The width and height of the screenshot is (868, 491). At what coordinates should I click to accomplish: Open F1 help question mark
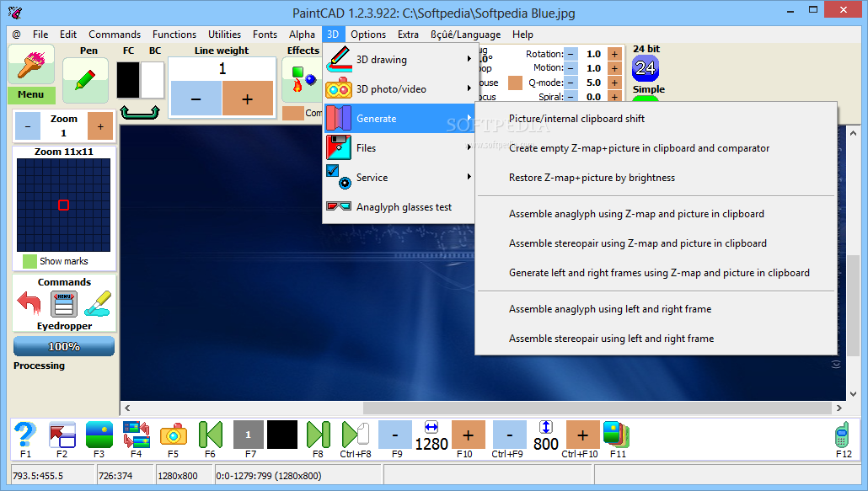click(25, 435)
